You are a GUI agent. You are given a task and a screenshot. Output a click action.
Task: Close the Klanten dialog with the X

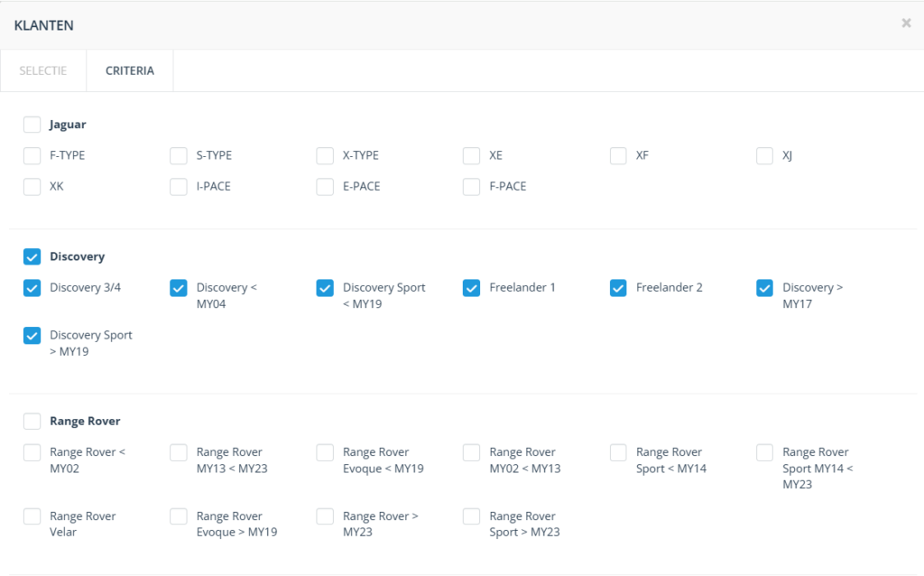click(x=906, y=23)
